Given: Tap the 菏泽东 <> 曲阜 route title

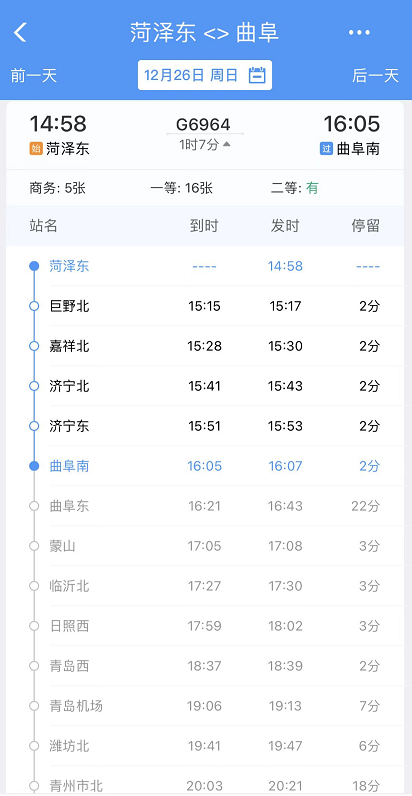Looking at the screenshot, I should coord(204,32).
